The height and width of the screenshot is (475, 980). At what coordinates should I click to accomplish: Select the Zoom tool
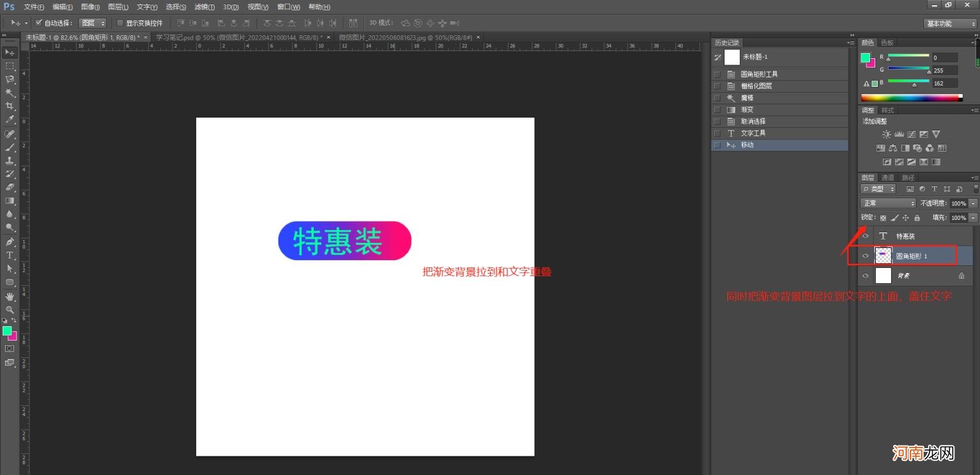10,310
